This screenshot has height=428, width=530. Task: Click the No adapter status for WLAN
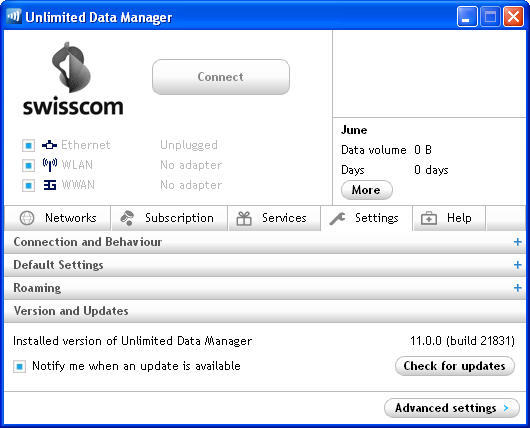pyautogui.click(x=191, y=165)
